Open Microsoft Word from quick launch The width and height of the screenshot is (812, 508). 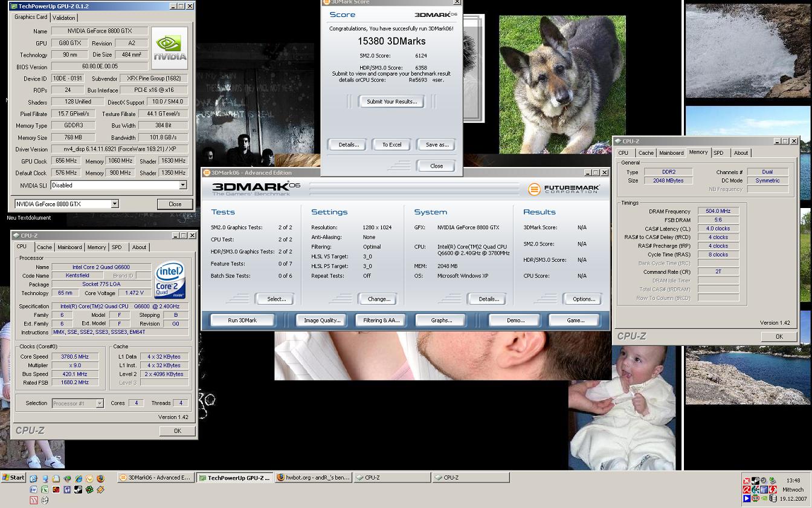[x=33, y=489]
